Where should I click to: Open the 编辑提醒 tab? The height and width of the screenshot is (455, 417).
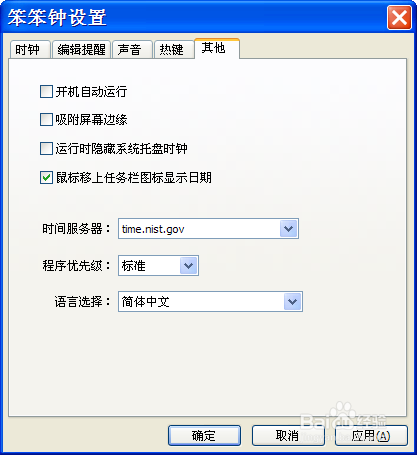tap(81, 50)
